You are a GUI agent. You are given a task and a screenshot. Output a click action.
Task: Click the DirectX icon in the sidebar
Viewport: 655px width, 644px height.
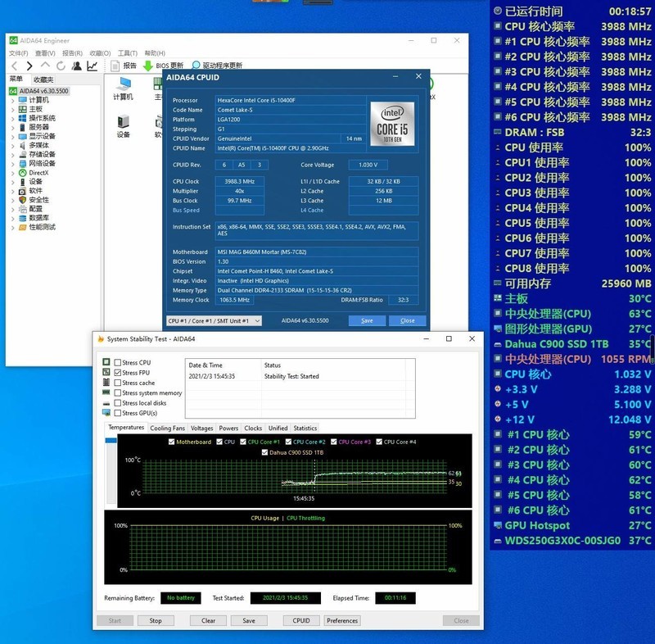click(x=38, y=172)
